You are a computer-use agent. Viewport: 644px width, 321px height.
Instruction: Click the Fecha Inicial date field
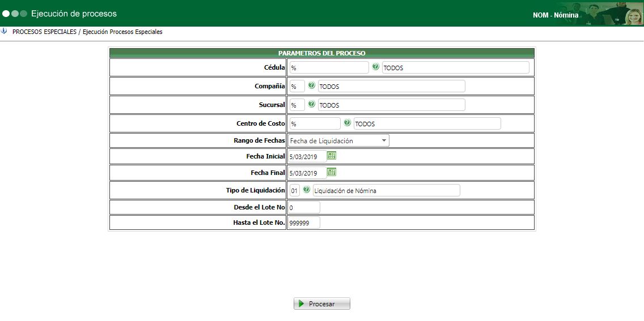pos(307,156)
